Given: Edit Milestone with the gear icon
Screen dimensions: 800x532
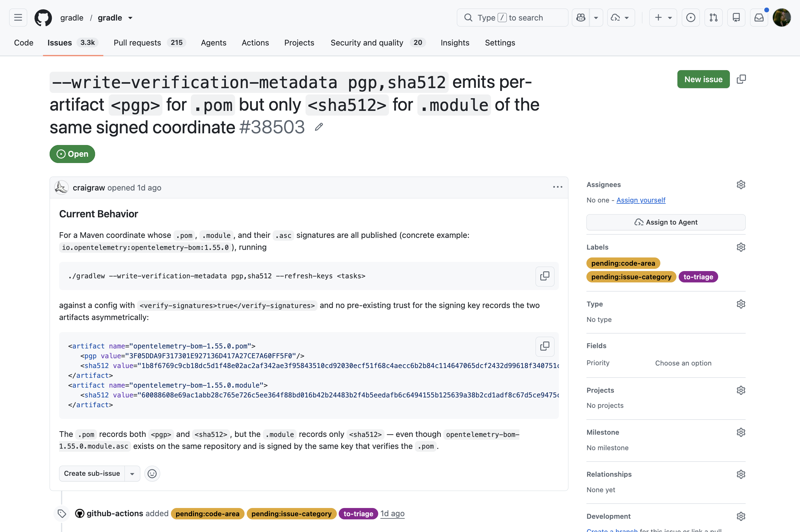Looking at the screenshot, I should 741,432.
